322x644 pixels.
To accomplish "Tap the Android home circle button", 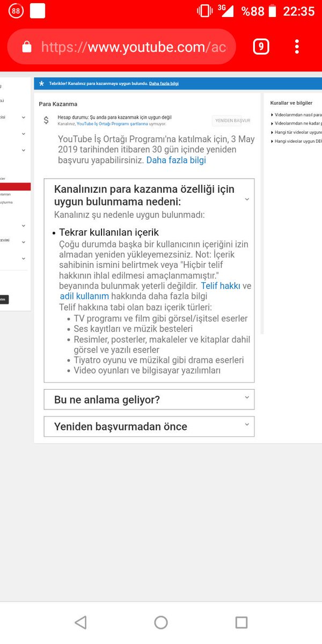I will tap(161, 623).
